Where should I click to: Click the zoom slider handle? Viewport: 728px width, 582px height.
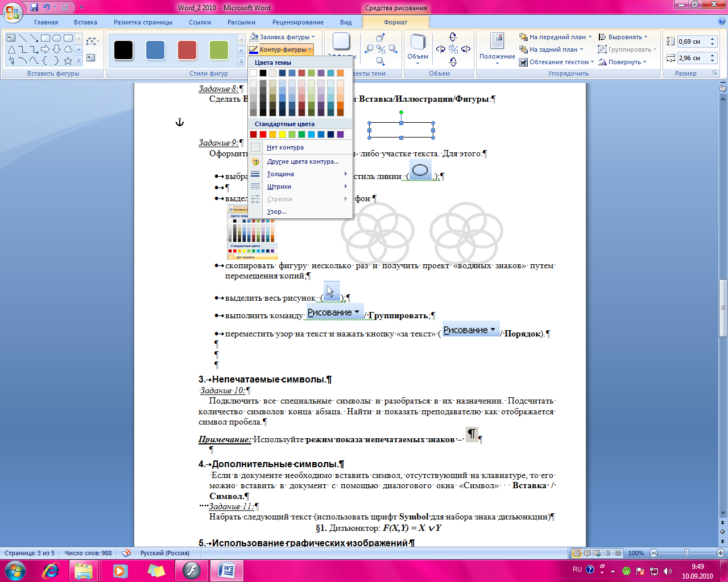[x=686, y=553]
